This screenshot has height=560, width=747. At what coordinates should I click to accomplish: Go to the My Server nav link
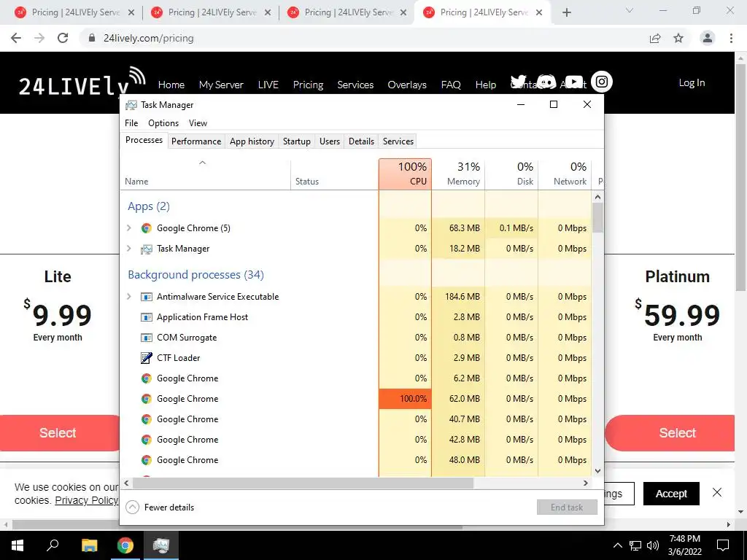221,85
